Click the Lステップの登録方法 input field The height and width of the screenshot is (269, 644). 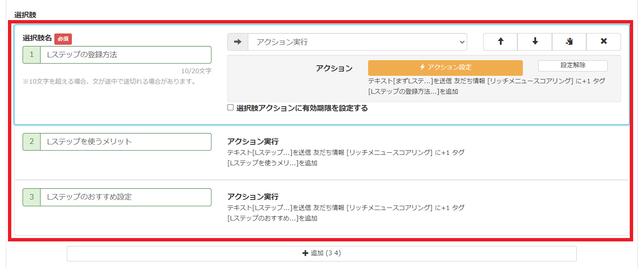pyautogui.click(x=126, y=55)
